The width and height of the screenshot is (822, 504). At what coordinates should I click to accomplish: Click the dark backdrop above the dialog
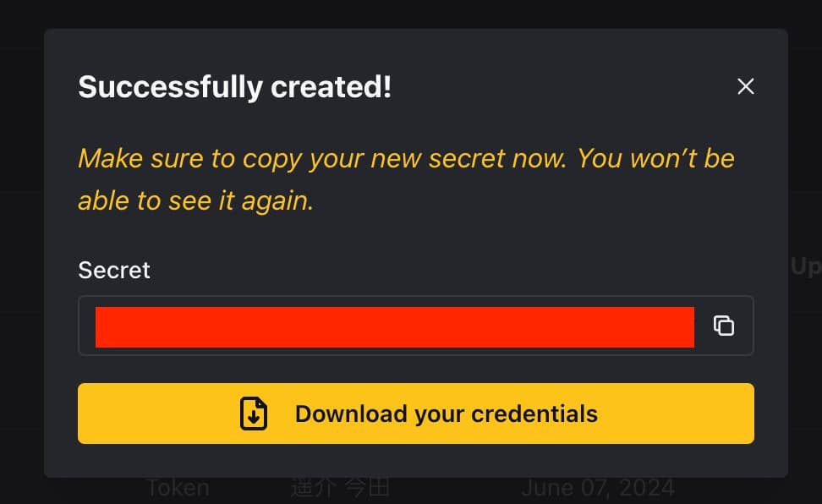[411, 14]
